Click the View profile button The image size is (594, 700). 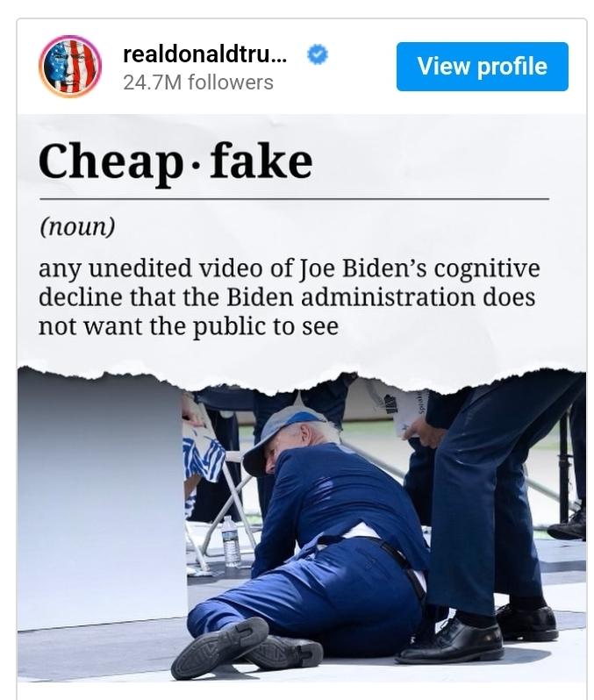point(483,67)
